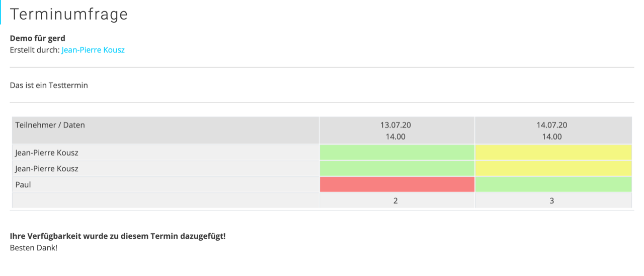Click the Das ist ein Testtermin description
Screen dimensions: 644x276
pos(49,85)
